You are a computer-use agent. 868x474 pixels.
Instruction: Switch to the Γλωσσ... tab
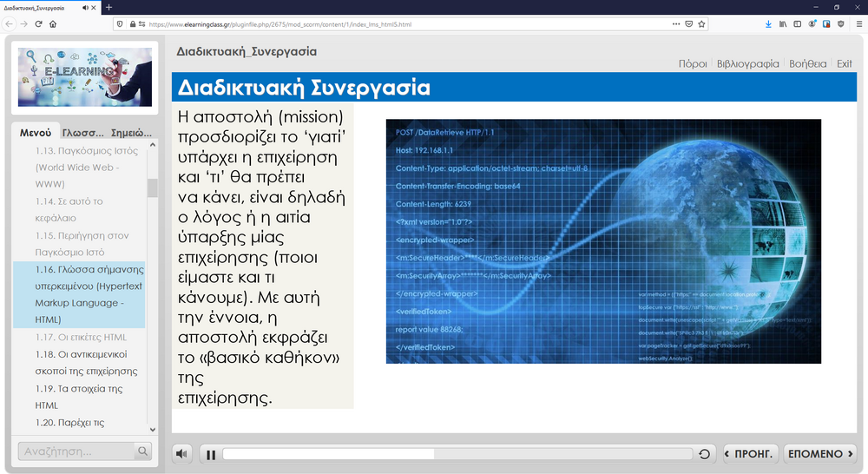[x=83, y=133]
